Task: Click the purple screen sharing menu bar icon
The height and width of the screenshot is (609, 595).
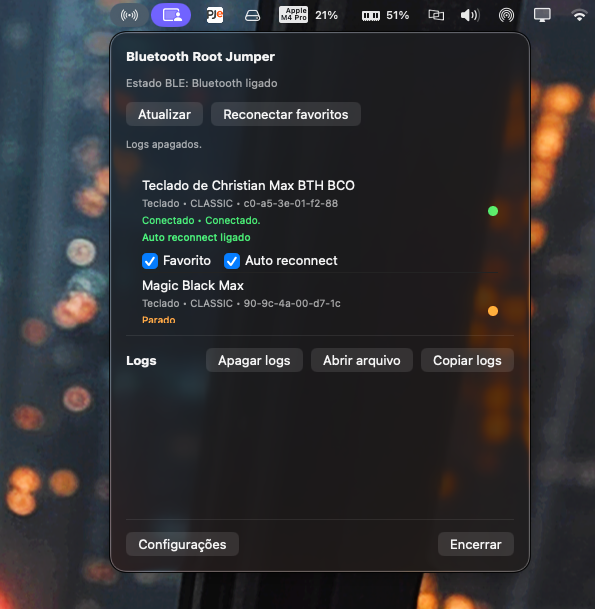Action: tap(171, 15)
